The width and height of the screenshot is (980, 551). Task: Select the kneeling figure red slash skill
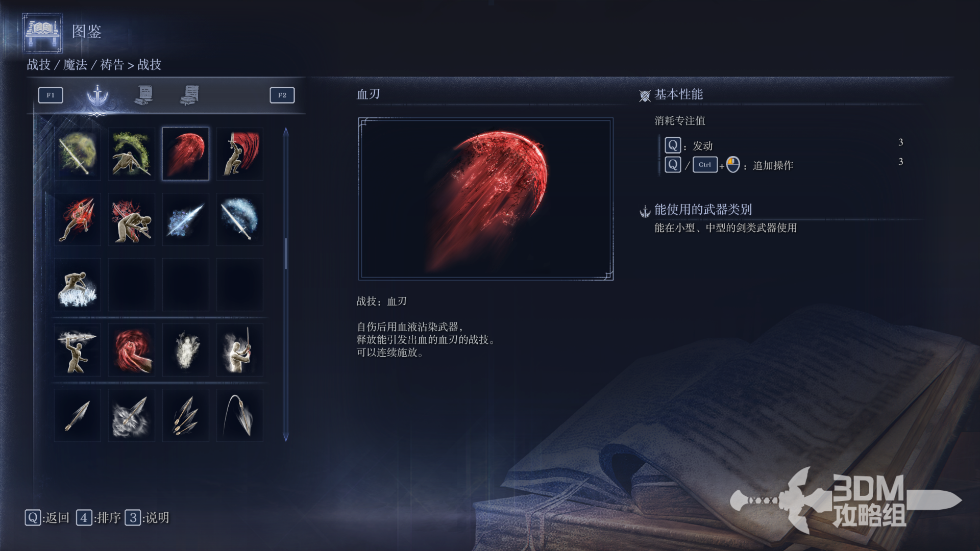coord(239,154)
